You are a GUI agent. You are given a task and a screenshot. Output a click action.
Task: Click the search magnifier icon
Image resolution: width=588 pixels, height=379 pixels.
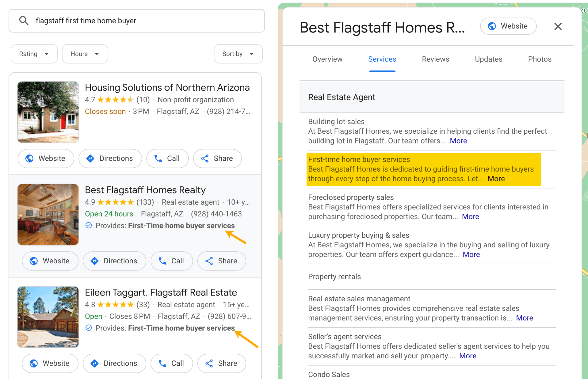24,21
